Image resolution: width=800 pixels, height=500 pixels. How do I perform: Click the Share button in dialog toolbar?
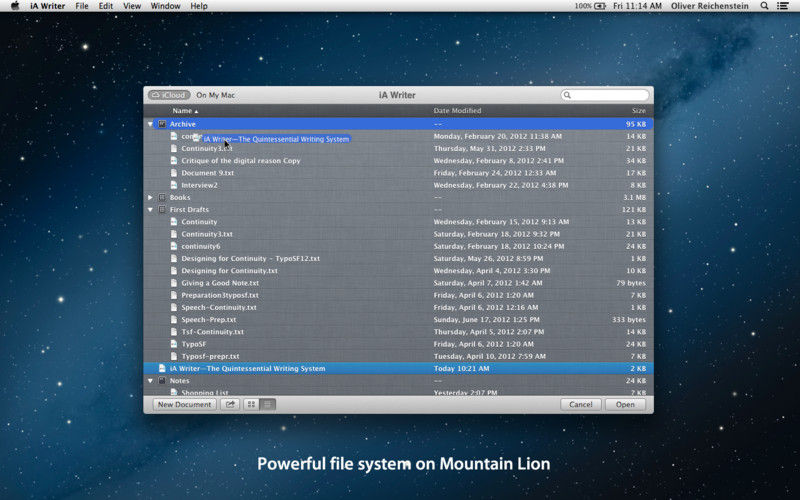231,404
